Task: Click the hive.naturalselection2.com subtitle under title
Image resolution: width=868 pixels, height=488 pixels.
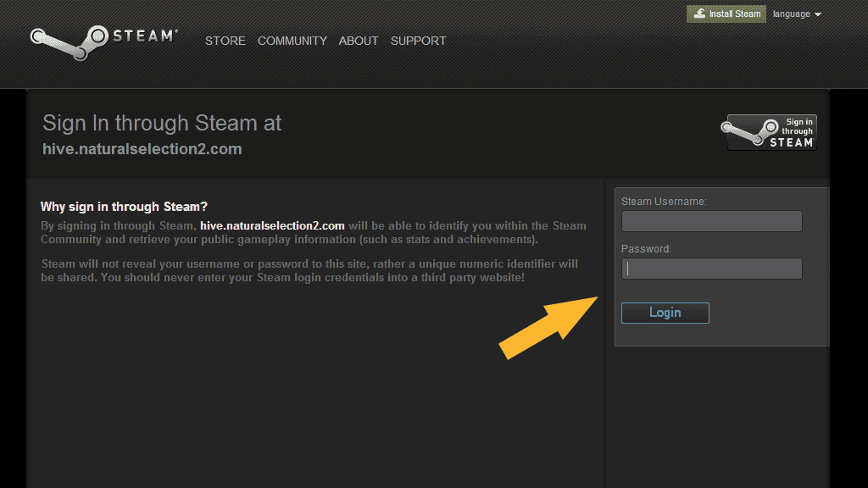Action: (142, 149)
